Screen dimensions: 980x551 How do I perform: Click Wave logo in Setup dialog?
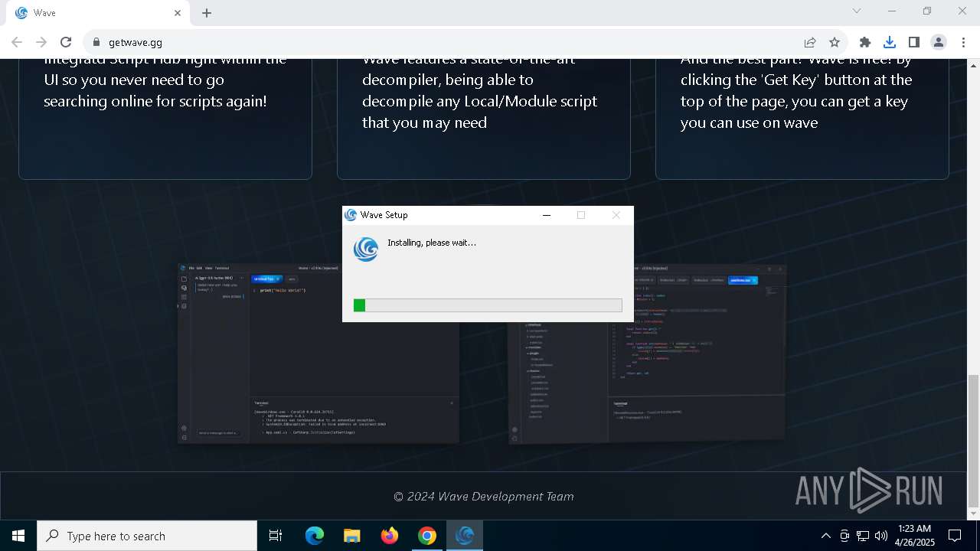(x=366, y=249)
